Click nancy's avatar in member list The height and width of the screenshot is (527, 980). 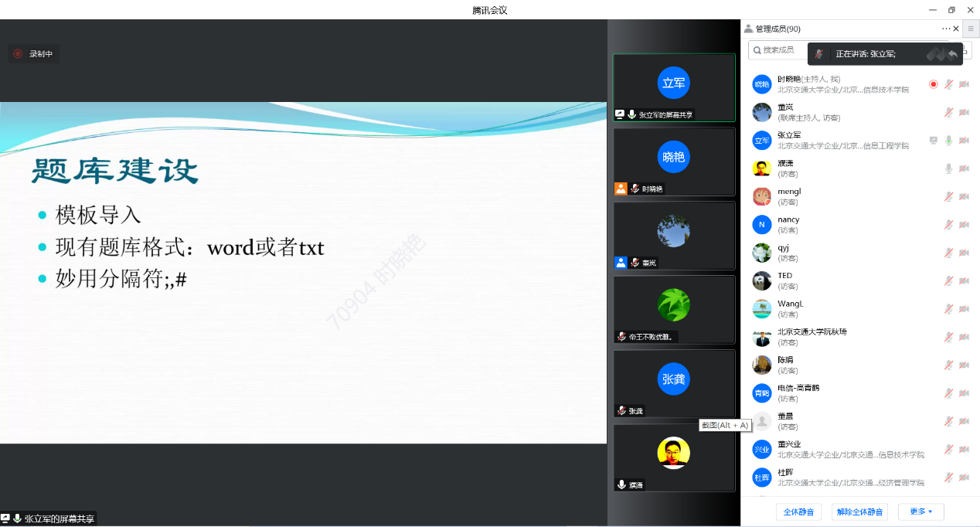[x=762, y=225]
